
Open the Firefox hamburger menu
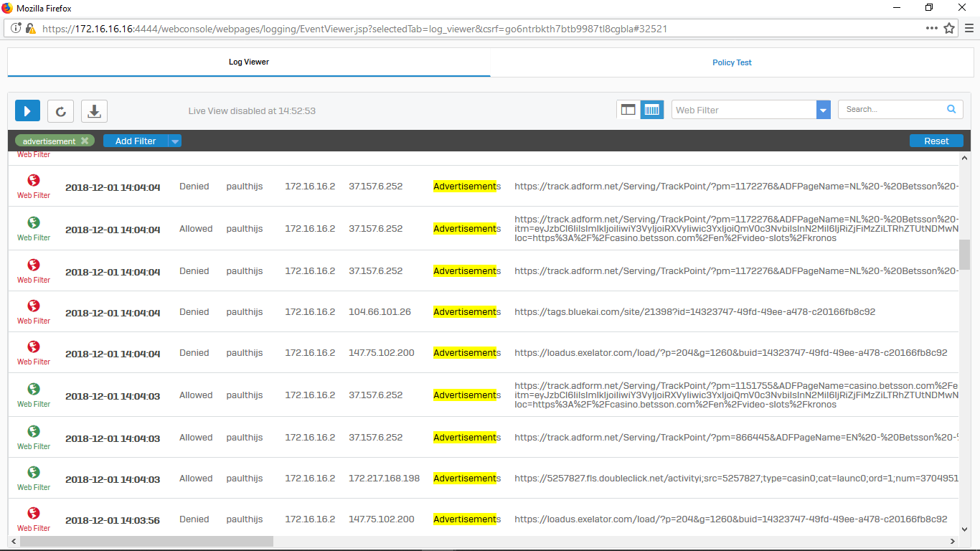[x=968, y=29]
